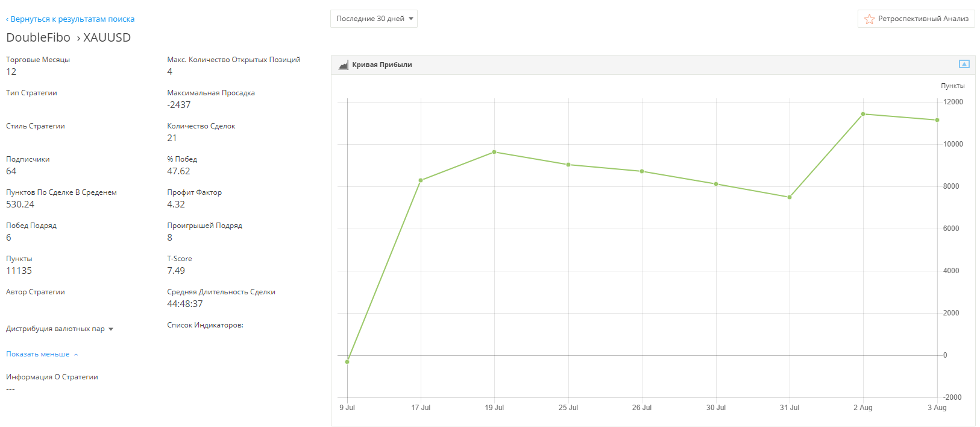Click the 31 Jul low point on the chart

click(790, 197)
